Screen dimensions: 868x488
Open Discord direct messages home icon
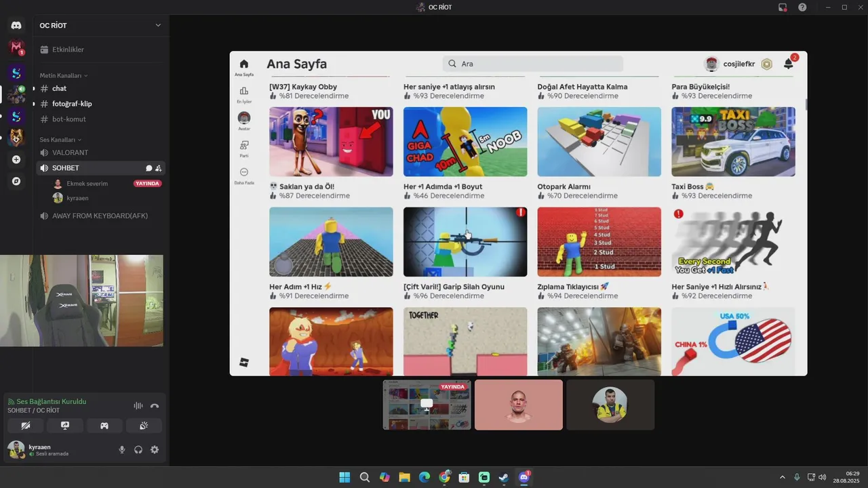(16, 25)
